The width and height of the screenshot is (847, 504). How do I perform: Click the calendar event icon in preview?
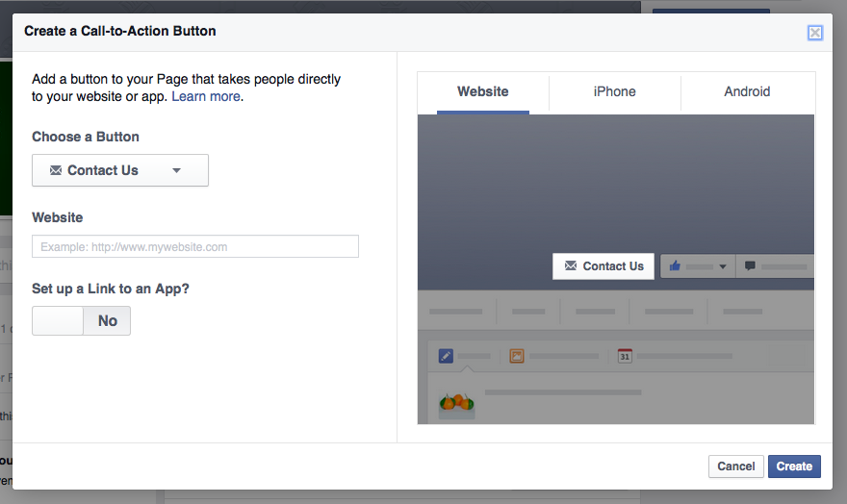click(625, 356)
